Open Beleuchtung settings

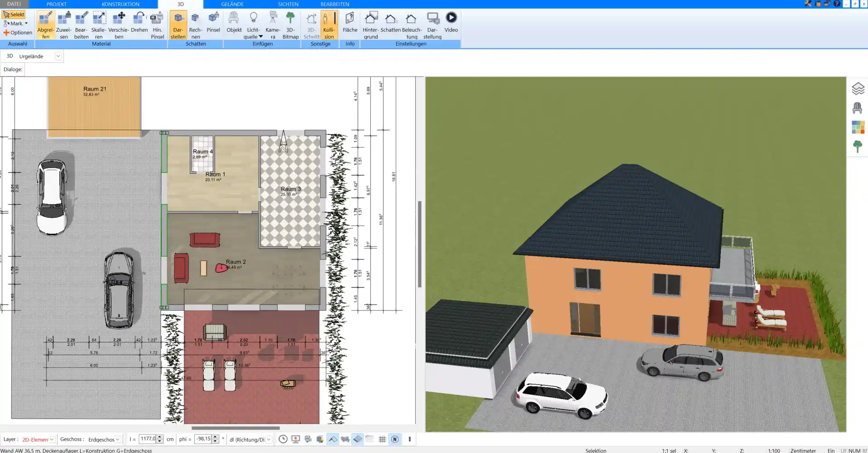(x=412, y=25)
